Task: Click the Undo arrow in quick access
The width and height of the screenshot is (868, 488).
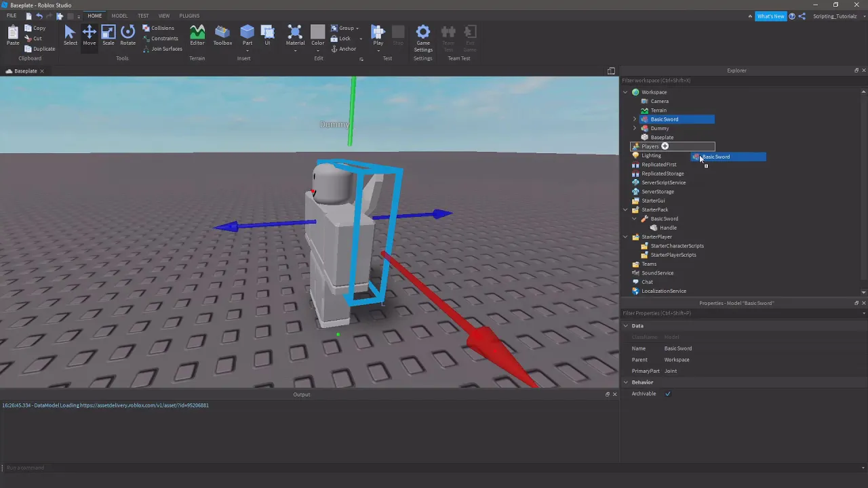Action: click(39, 16)
